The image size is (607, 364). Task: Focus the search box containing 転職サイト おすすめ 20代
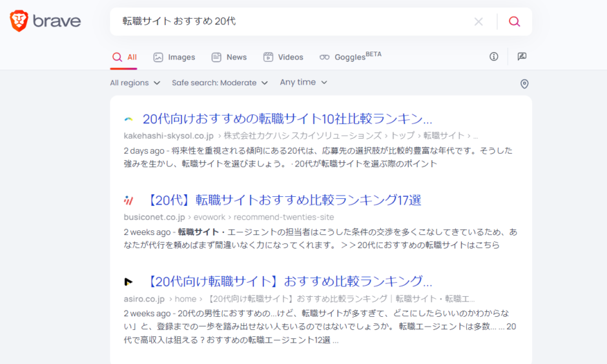pyautogui.click(x=294, y=21)
